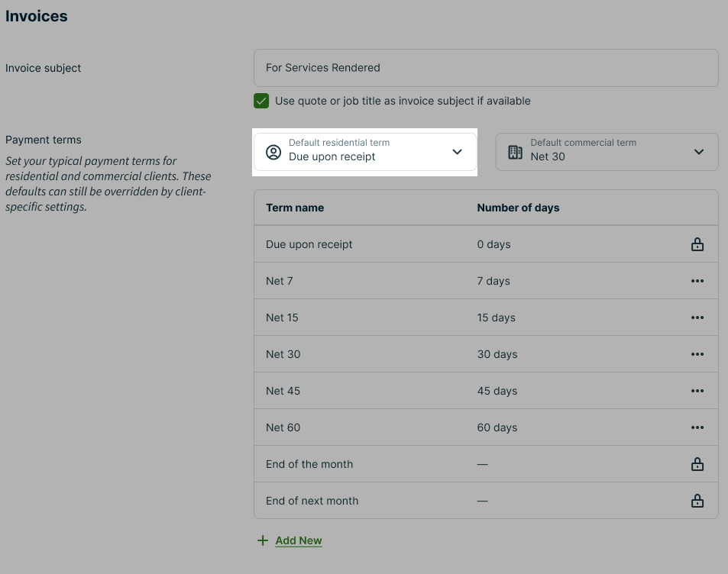Click the Term name column header
Screen dimensions: 728x574
295,208
